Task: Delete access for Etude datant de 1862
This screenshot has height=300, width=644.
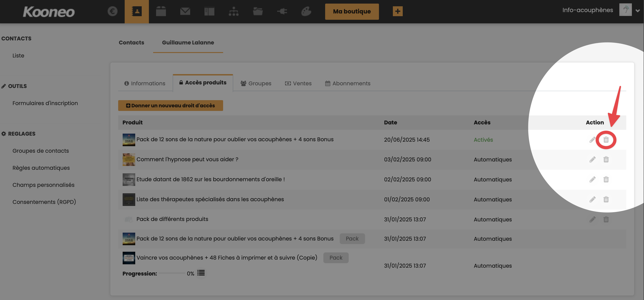Action: coord(606,180)
